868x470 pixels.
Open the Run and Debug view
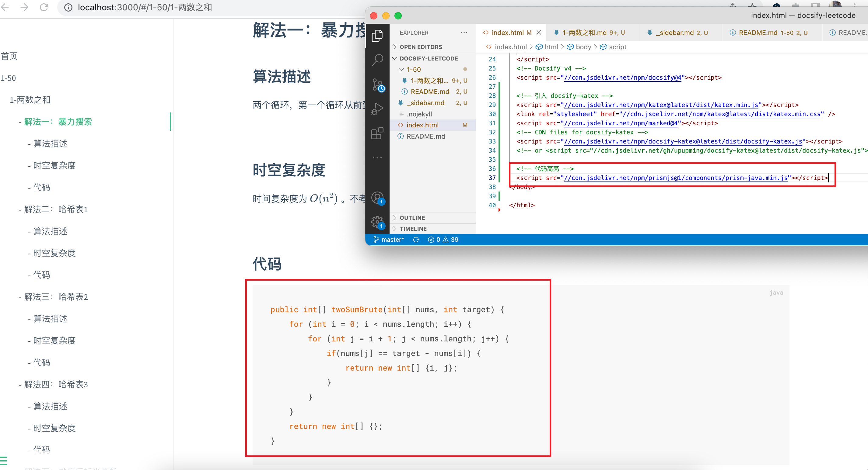coord(377,109)
